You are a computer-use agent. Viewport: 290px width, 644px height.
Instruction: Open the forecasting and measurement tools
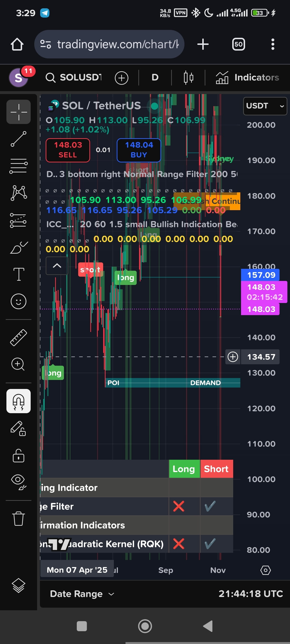coord(19,220)
